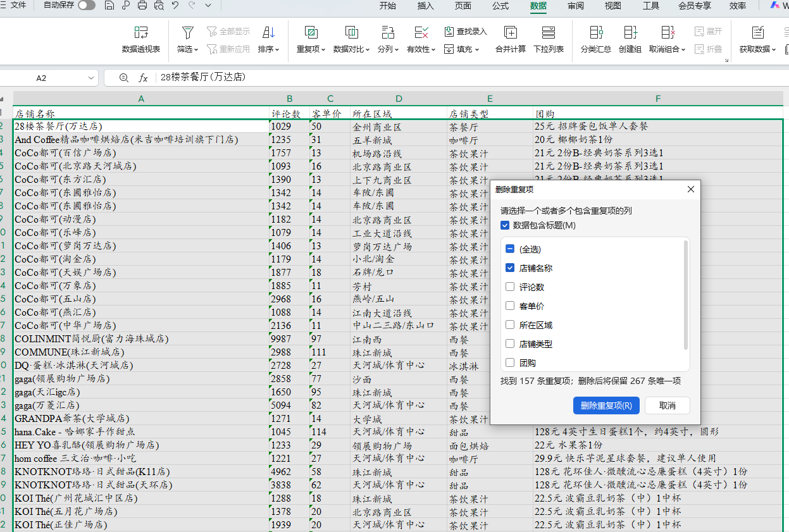The height and width of the screenshot is (532, 789).
Task: Click the 筛选 filter funnel icon
Action: (187, 33)
